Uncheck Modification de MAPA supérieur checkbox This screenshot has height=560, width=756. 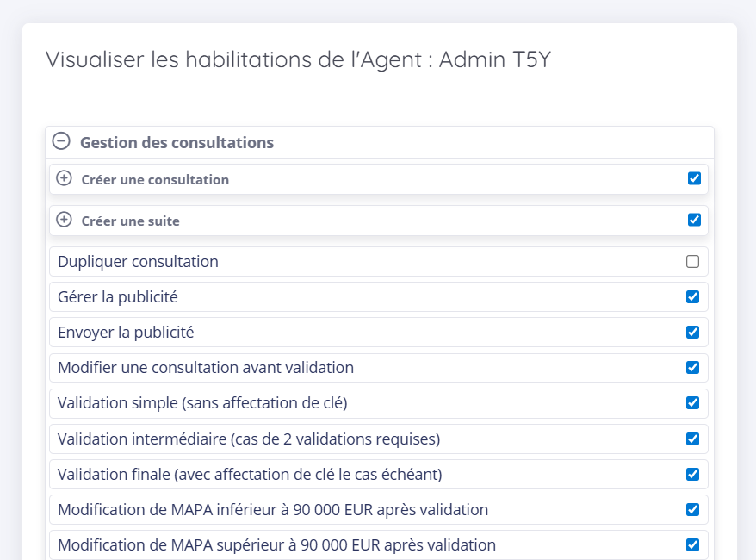[692, 545]
